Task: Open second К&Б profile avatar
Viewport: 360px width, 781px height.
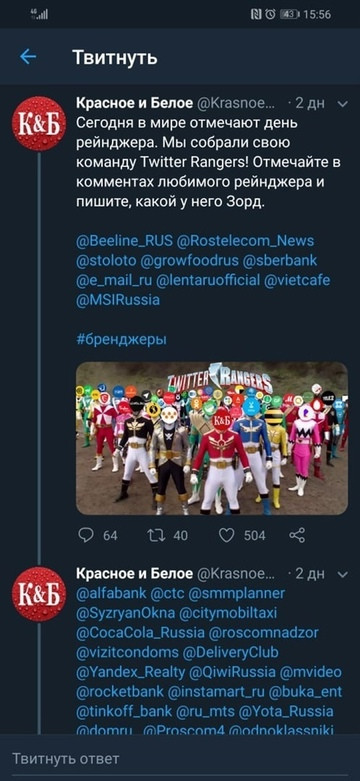Action: click(x=39, y=594)
